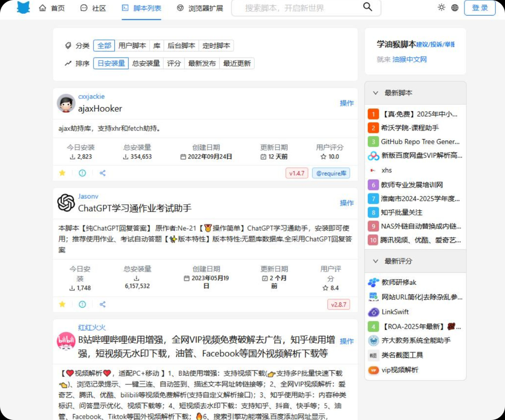The height and width of the screenshot is (420, 505).
Task: Click the v1.4.7 version tag
Action: [x=297, y=173]
